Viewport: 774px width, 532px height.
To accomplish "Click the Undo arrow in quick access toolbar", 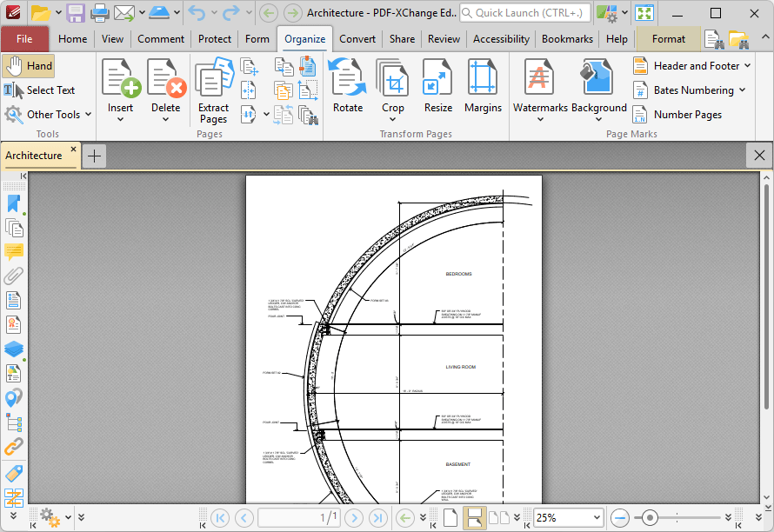I will (x=197, y=13).
